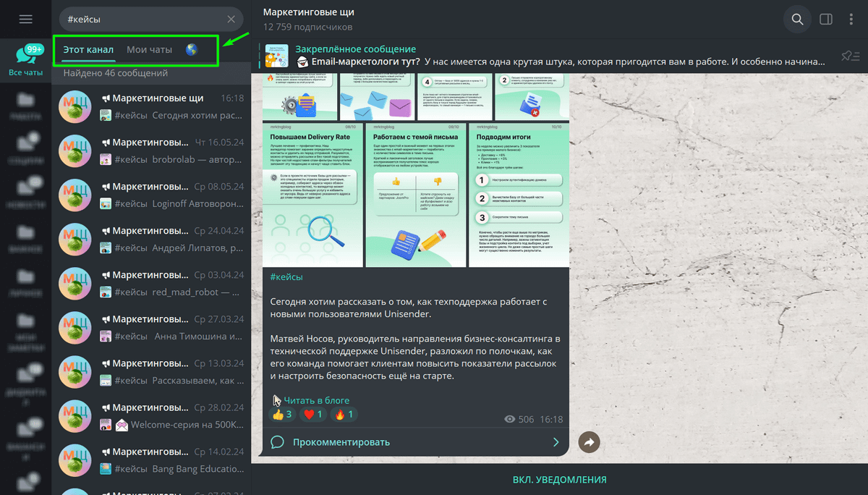Select the Этот канал tab
The height and width of the screenshot is (495, 868).
click(x=88, y=50)
